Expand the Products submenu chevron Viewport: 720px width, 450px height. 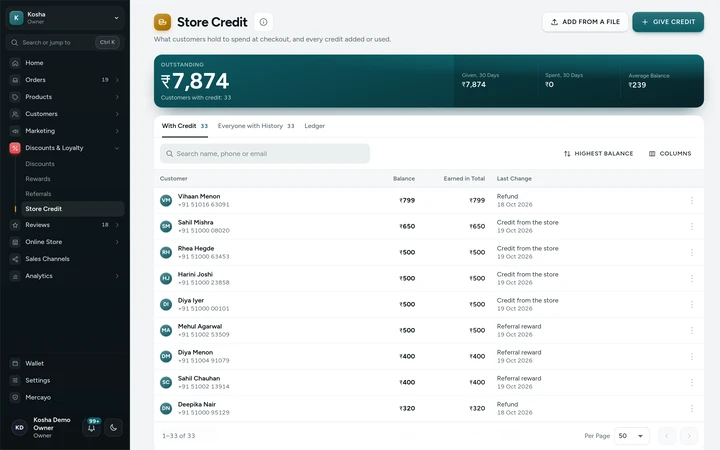click(x=117, y=97)
